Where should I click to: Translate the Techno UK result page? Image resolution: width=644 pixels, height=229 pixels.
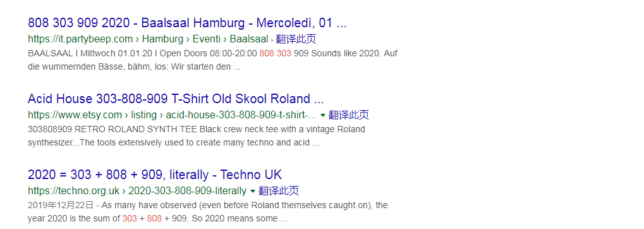tap(279, 191)
